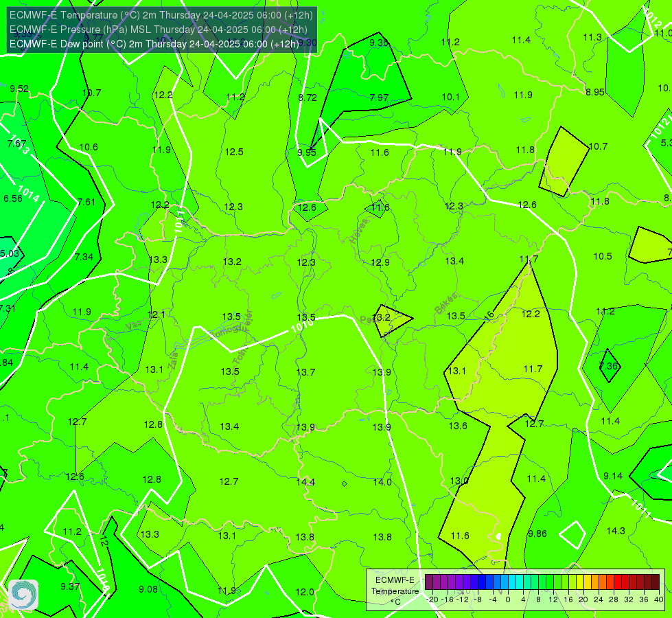Viewport: 672px width, 618px height.
Task: Click the dark maroon swatch above 40
Action: click(x=656, y=582)
